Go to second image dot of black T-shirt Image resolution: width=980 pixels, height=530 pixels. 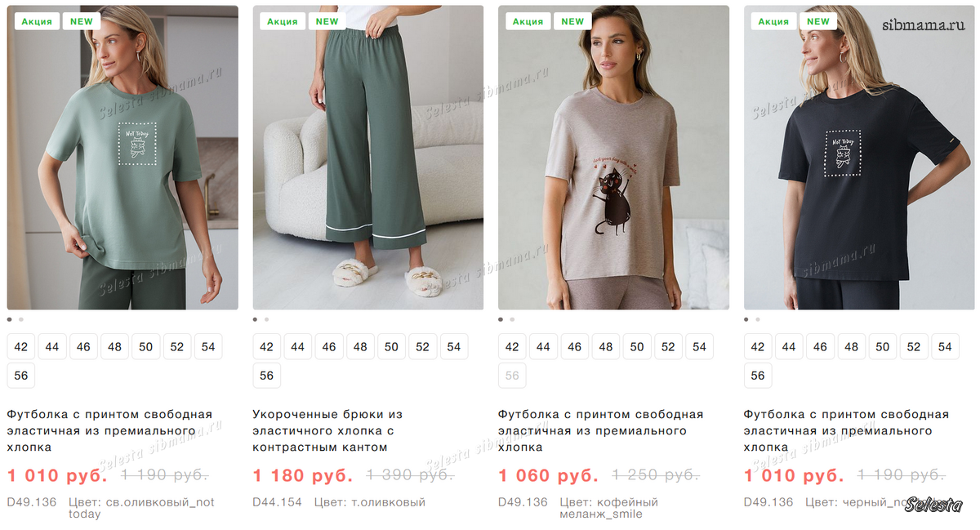[758, 319]
